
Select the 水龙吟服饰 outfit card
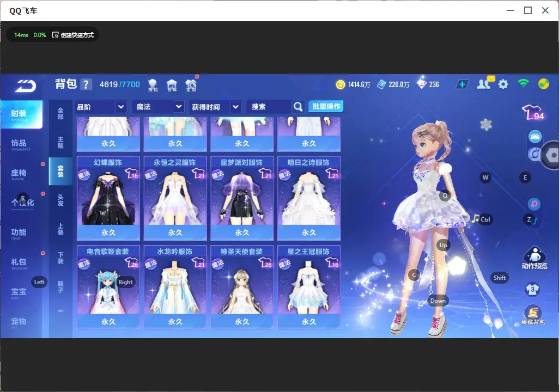(175, 287)
